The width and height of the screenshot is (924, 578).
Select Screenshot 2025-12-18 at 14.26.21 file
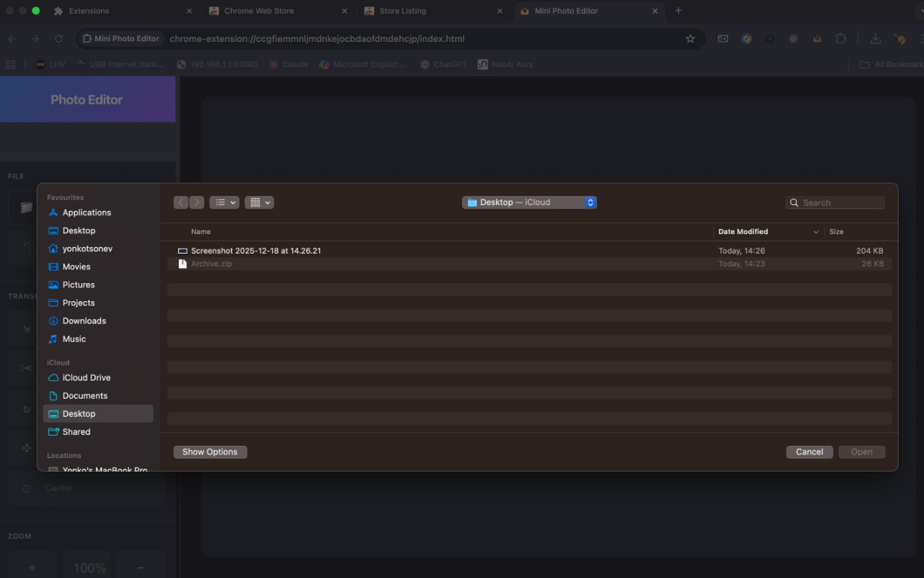coord(529,251)
